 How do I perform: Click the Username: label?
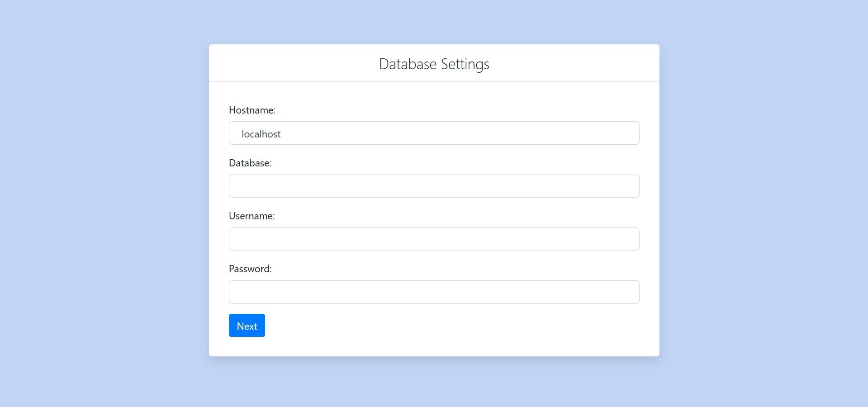[251, 216]
